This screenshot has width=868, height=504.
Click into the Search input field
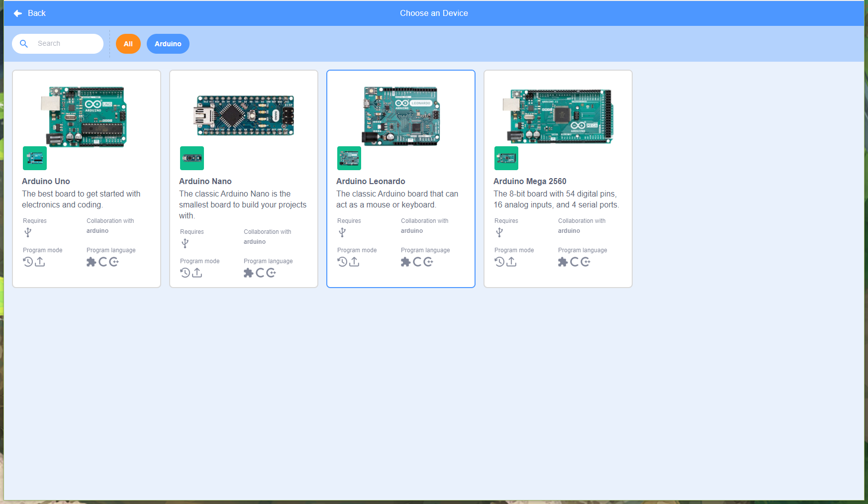coord(58,44)
